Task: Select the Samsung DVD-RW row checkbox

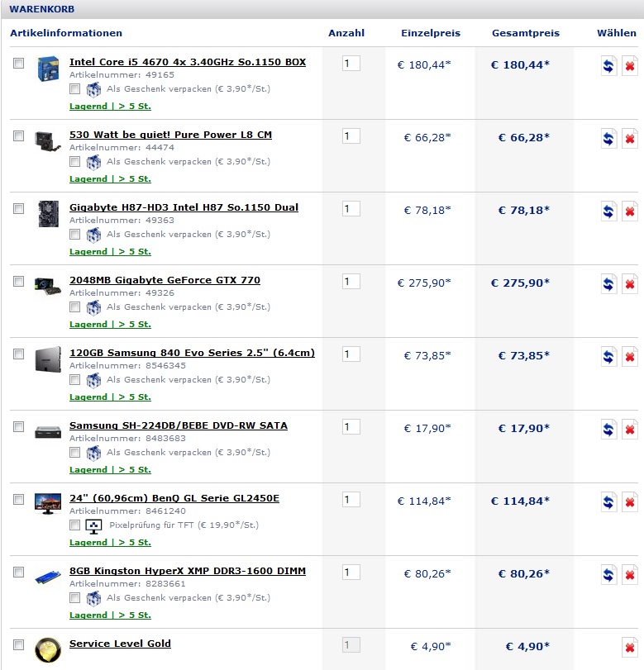Action: [18, 426]
